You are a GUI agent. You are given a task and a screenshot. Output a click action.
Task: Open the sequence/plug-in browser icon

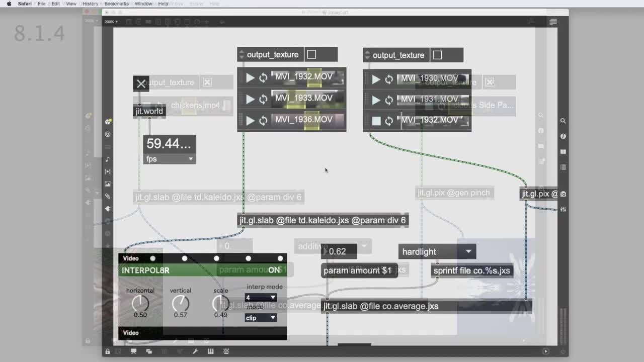point(108,171)
